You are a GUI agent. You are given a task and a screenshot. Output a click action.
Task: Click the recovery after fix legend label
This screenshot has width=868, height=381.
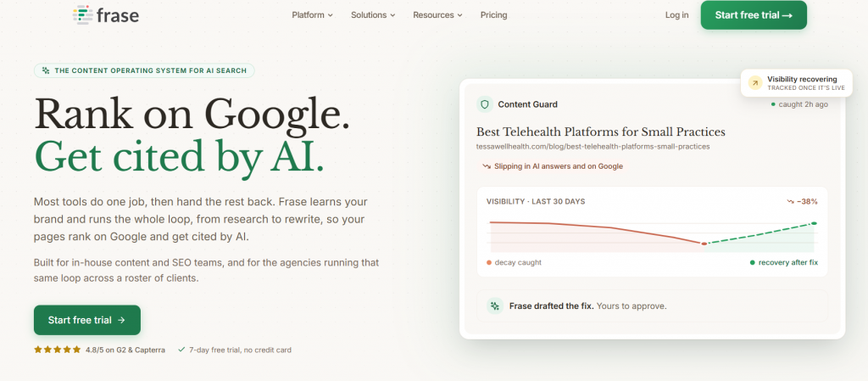783,262
